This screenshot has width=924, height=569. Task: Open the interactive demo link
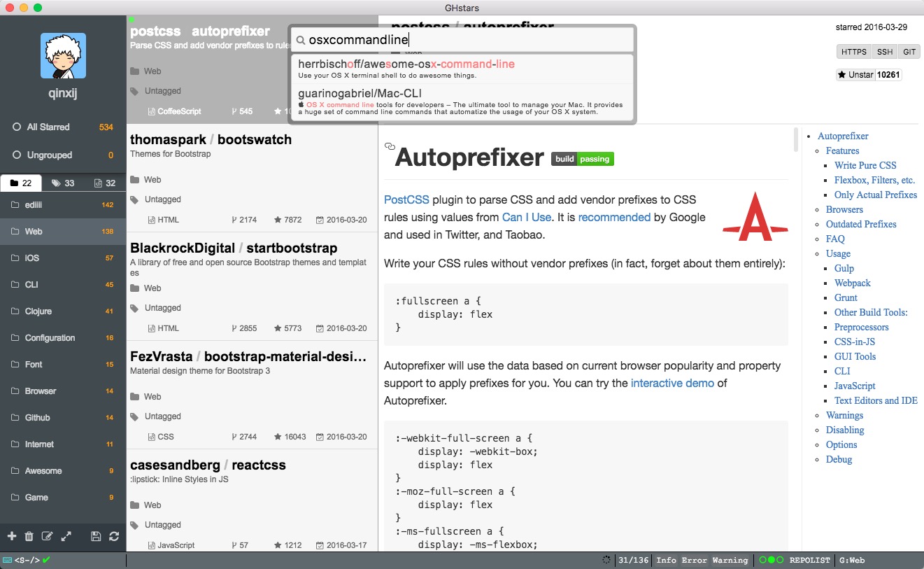click(x=672, y=383)
